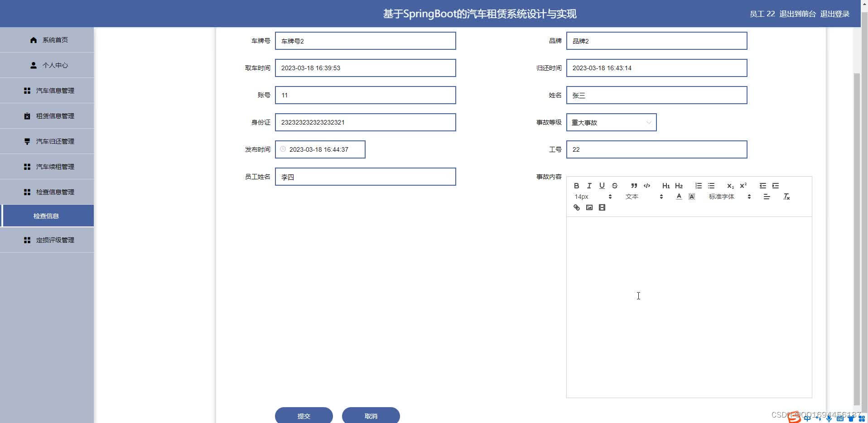Click the 取消 cancel button
Image resolution: width=868 pixels, height=423 pixels.
(371, 416)
